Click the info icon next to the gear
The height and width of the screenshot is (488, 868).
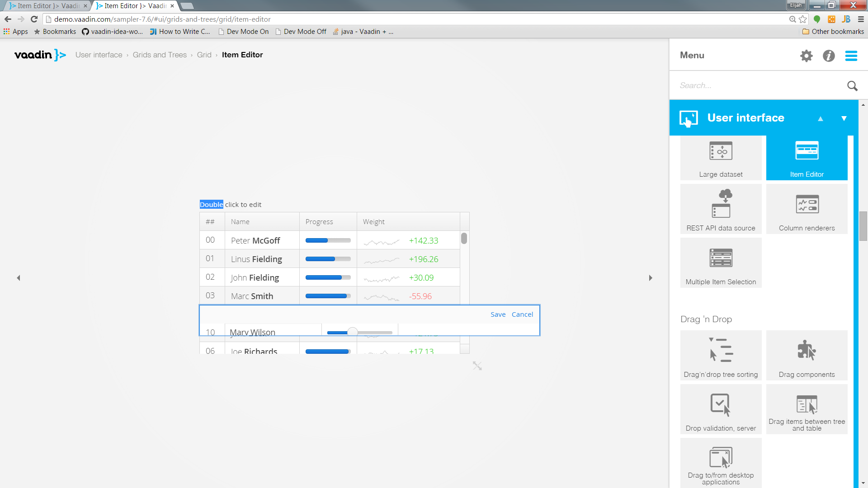829,56
